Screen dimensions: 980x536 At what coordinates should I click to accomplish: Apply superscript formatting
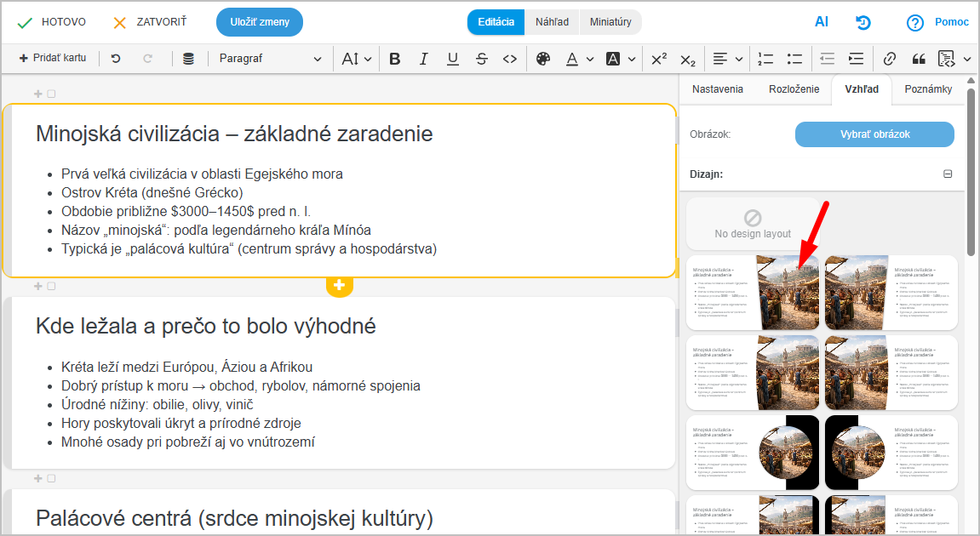[659, 59]
